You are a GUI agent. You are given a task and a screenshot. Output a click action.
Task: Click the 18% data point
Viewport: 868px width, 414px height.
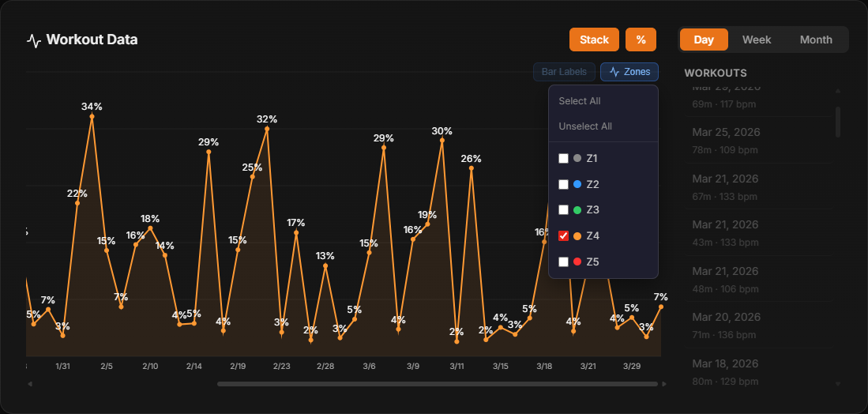[150, 228]
